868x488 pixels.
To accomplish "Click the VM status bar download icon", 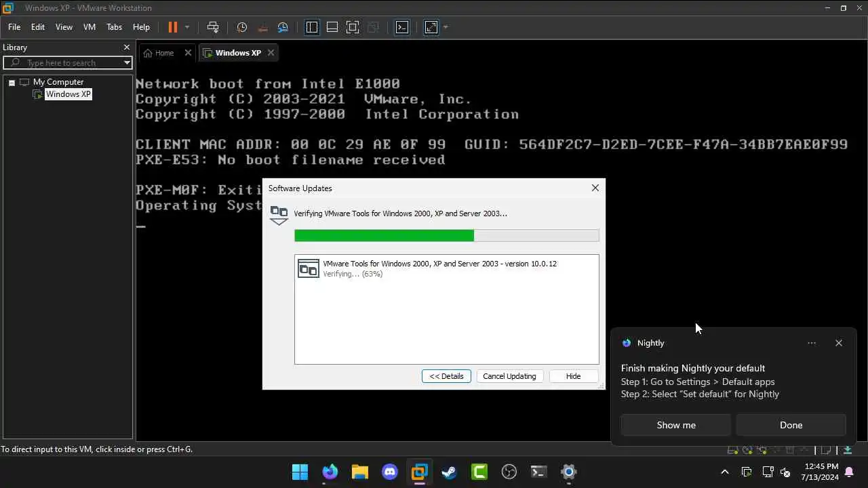I will pos(848,449).
